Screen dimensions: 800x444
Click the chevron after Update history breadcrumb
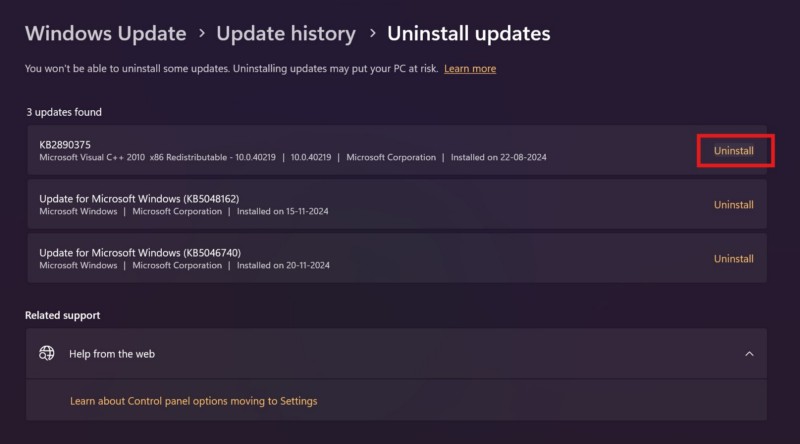point(371,34)
